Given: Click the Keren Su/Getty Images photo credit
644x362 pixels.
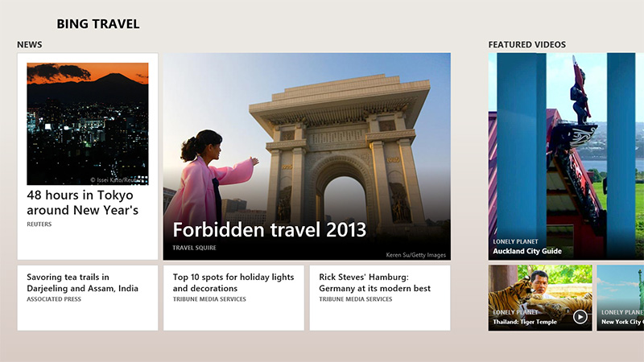Looking at the screenshot, I should click(x=415, y=255).
